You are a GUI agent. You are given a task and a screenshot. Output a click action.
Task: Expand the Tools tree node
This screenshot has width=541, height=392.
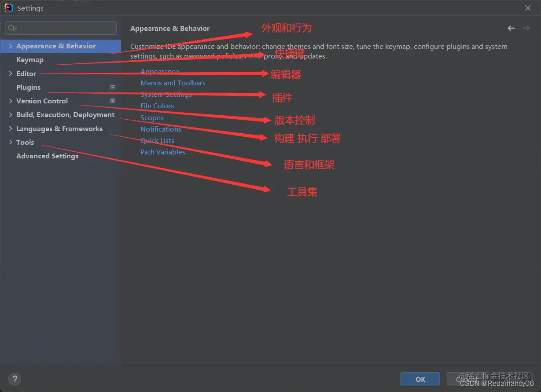click(x=11, y=142)
